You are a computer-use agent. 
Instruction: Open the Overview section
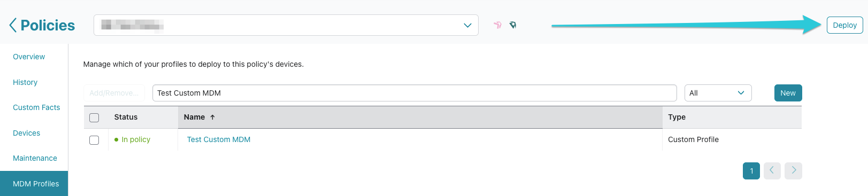(x=29, y=57)
